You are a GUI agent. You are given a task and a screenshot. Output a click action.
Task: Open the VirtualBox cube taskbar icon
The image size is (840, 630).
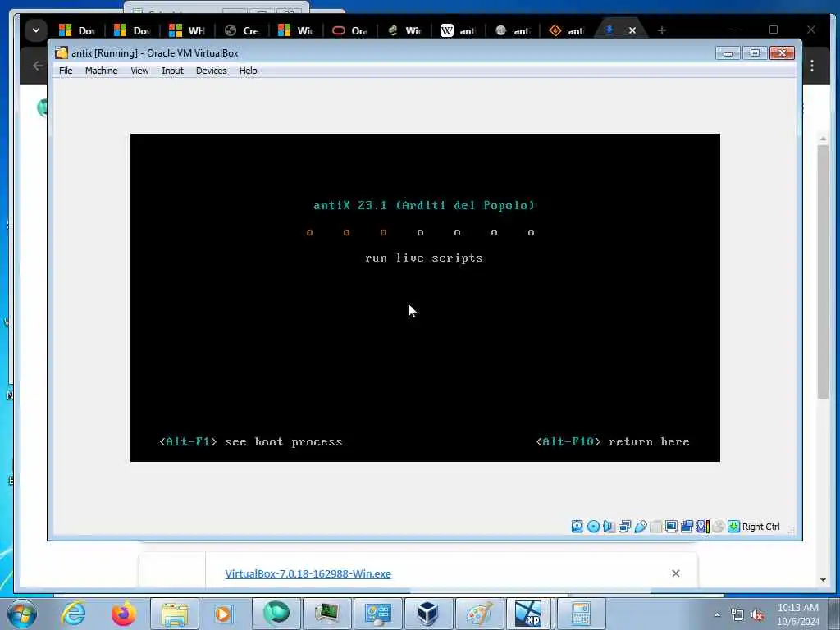428,614
